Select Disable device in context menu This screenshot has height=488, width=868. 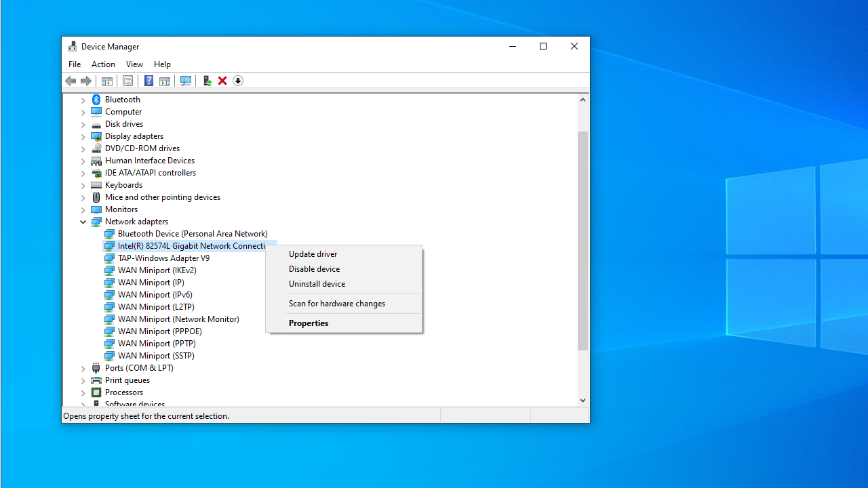pos(314,269)
